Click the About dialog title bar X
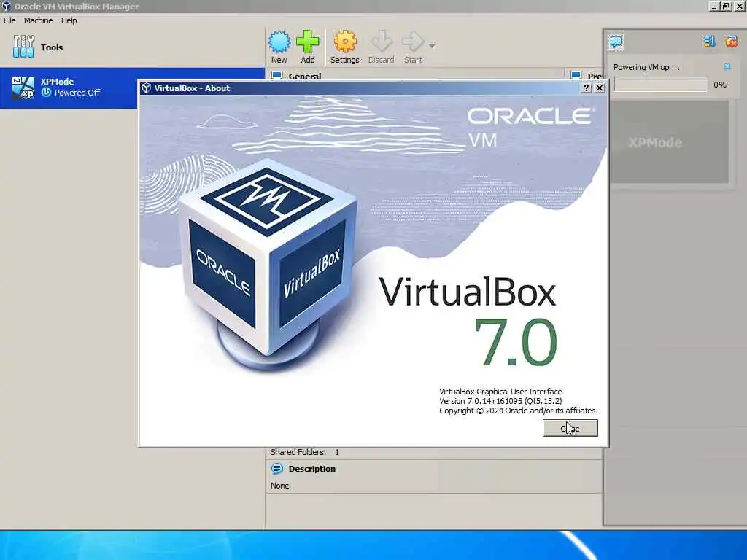The width and height of the screenshot is (747, 560). [600, 88]
